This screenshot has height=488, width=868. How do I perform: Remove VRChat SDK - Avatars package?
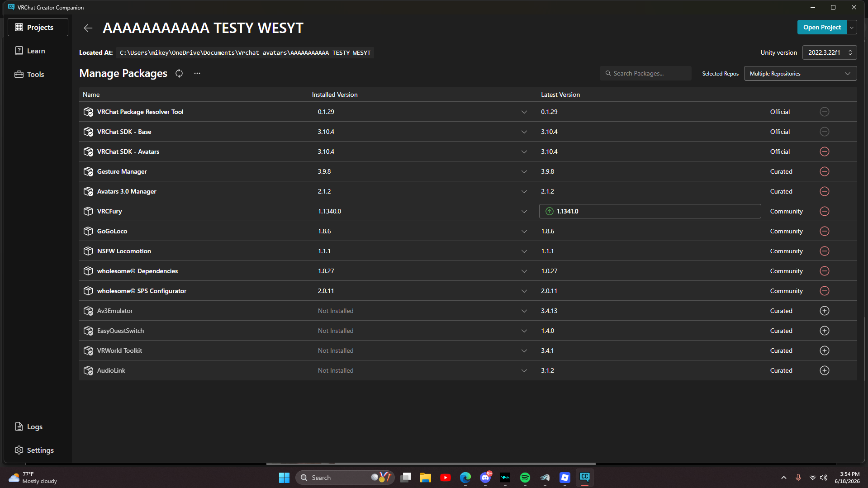(x=825, y=152)
